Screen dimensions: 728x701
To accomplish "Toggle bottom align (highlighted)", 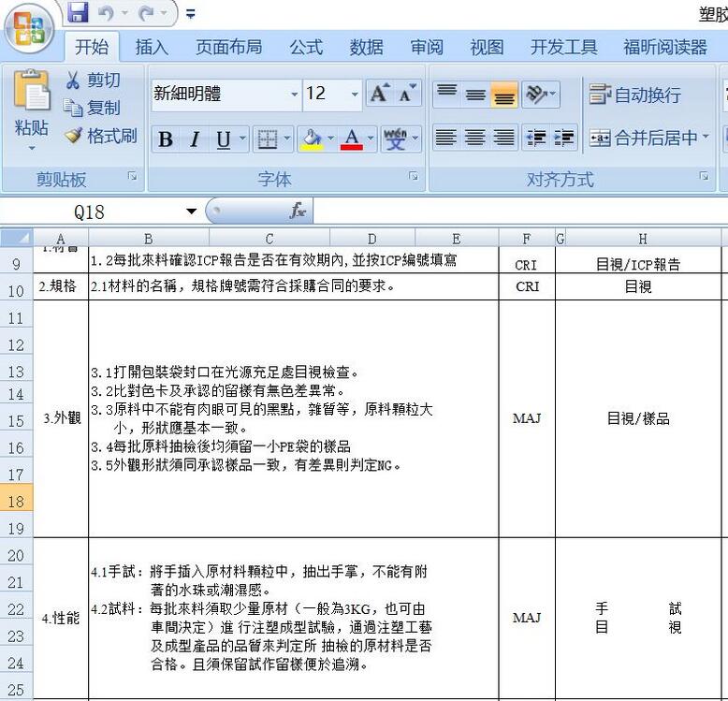I will pyautogui.click(x=504, y=95).
